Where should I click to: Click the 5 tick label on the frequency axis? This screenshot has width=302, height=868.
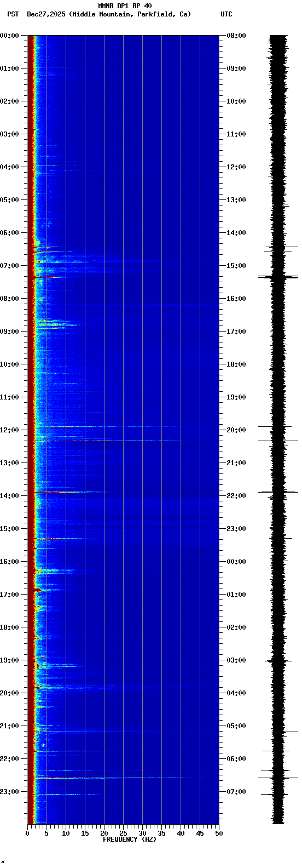[x=47, y=833]
